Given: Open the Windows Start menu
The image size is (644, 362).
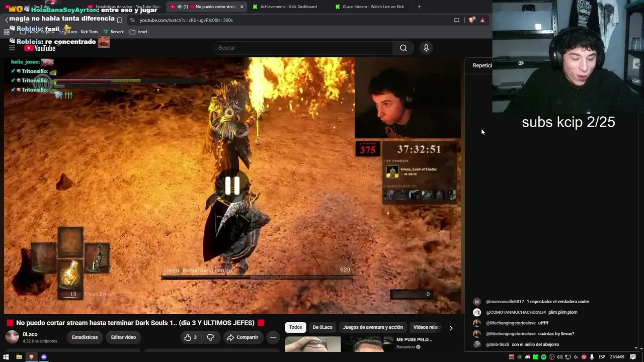Looking at the screenshot, I should click(6, 357).
